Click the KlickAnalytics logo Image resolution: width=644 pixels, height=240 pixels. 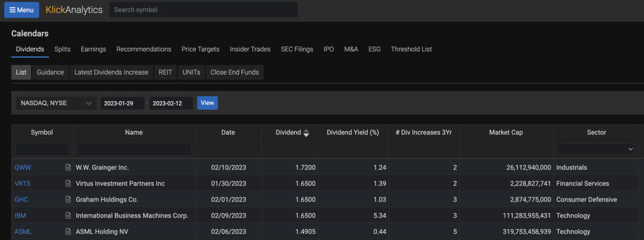(74, 10)
